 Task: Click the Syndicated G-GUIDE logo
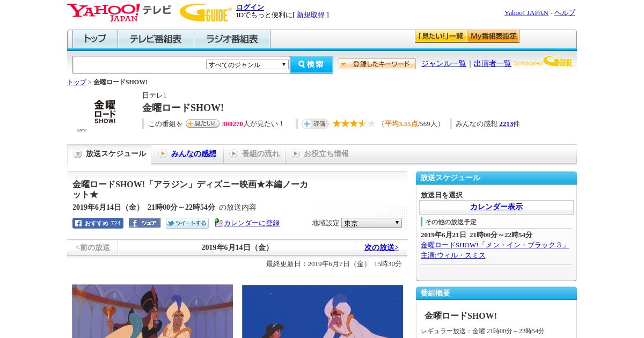click(x=543, y=61)
